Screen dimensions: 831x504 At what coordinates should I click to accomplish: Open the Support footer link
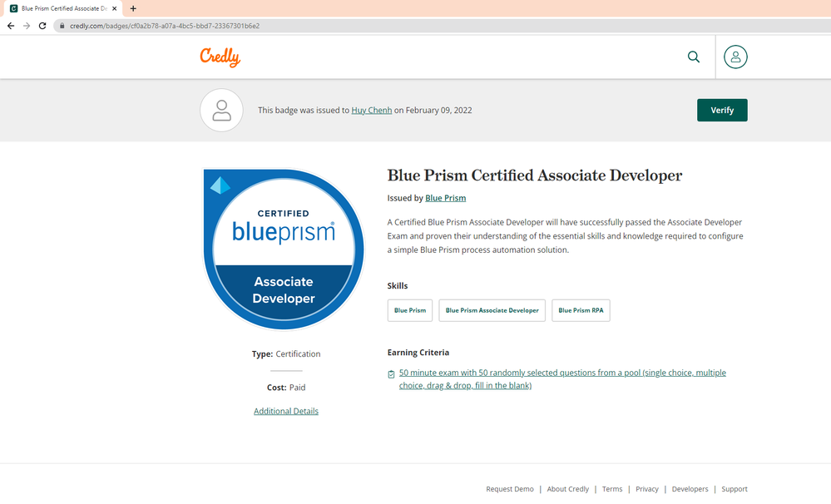734,489
